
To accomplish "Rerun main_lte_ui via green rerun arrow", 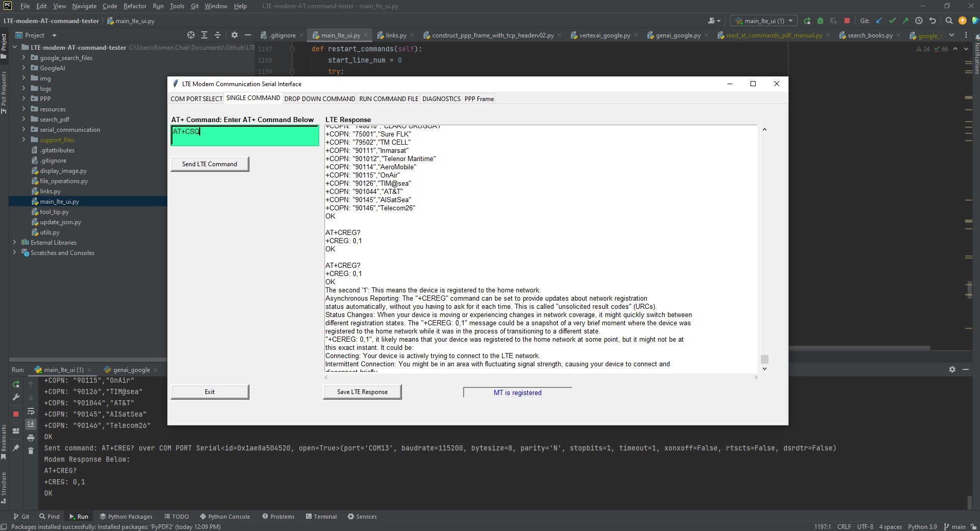I will click(x=16, y=384).
